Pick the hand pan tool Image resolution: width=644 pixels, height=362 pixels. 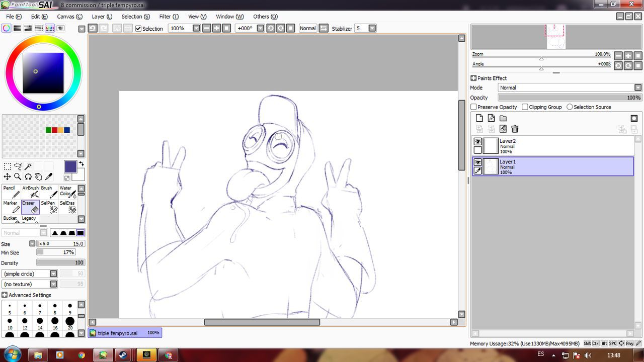click(x=38, y=176)
